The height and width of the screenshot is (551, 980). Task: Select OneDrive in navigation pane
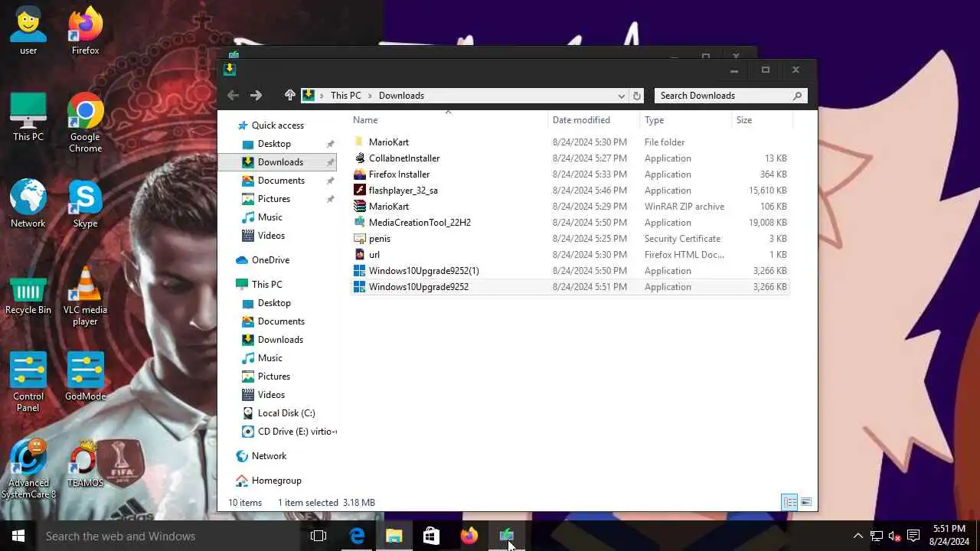270,260
